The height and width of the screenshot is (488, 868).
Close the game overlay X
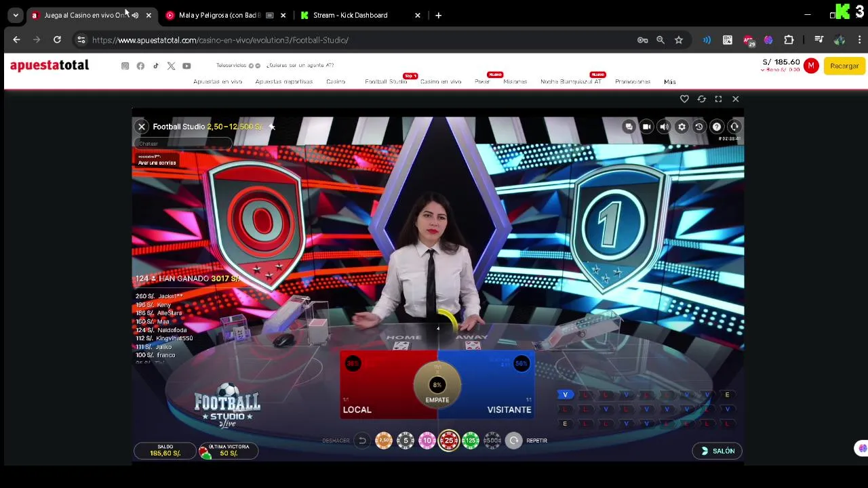735,99
